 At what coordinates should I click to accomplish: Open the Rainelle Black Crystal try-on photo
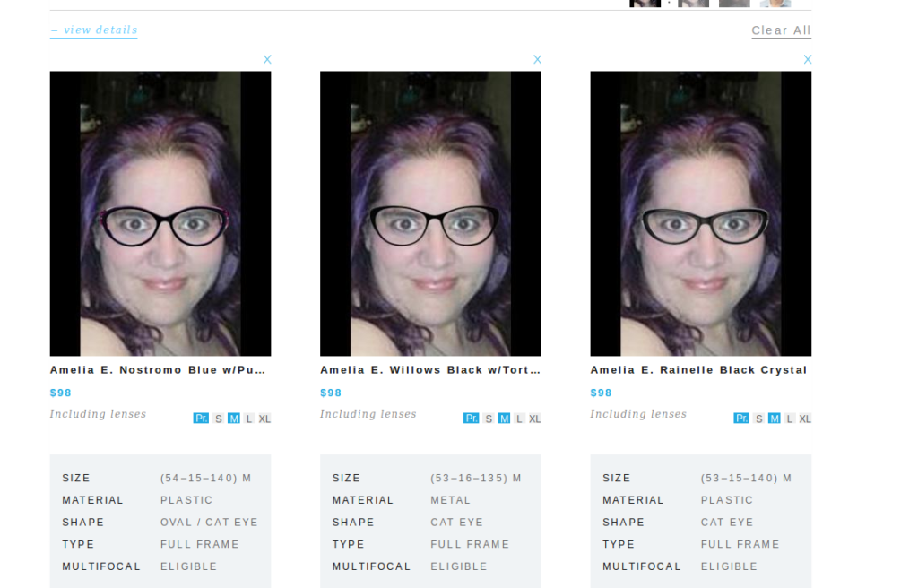[x=701, y=213]
